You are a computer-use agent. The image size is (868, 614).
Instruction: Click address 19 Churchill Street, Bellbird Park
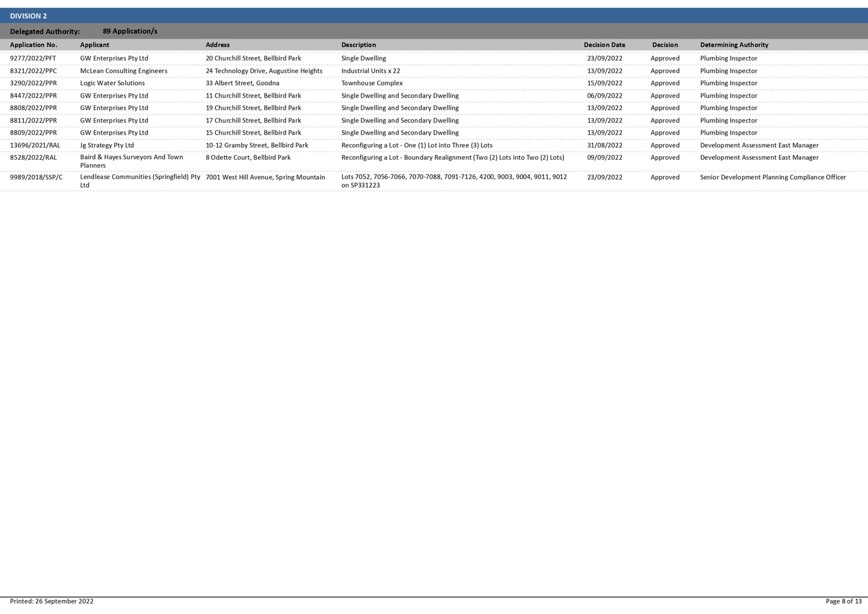pyautogui.click(x=253, y=108)
